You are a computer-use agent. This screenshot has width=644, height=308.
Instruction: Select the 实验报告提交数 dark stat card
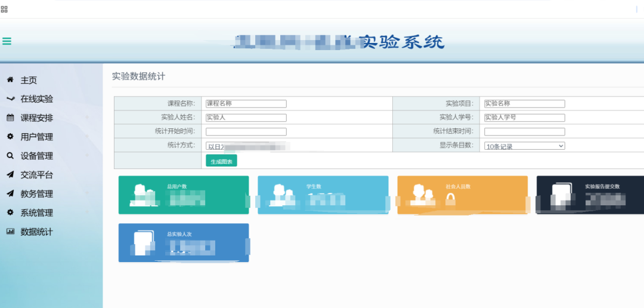coord(590,195)
